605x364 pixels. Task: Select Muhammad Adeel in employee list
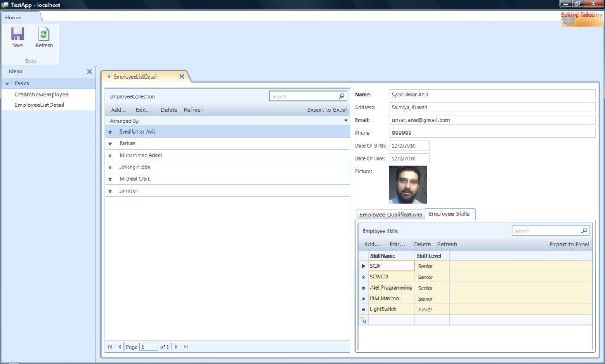227,155
